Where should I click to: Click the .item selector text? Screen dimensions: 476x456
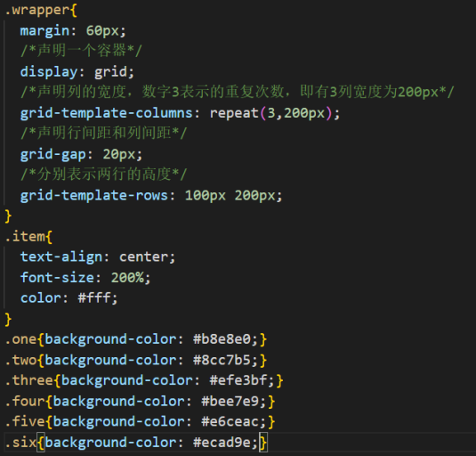tap(25, 237)
